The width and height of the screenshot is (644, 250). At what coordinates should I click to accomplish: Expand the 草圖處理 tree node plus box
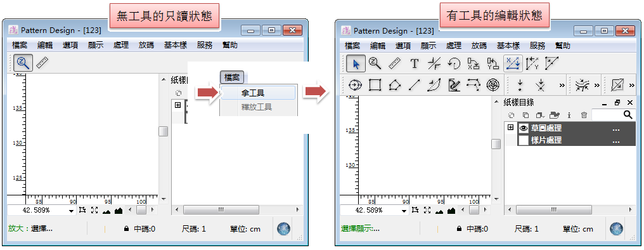coord(510,128)
